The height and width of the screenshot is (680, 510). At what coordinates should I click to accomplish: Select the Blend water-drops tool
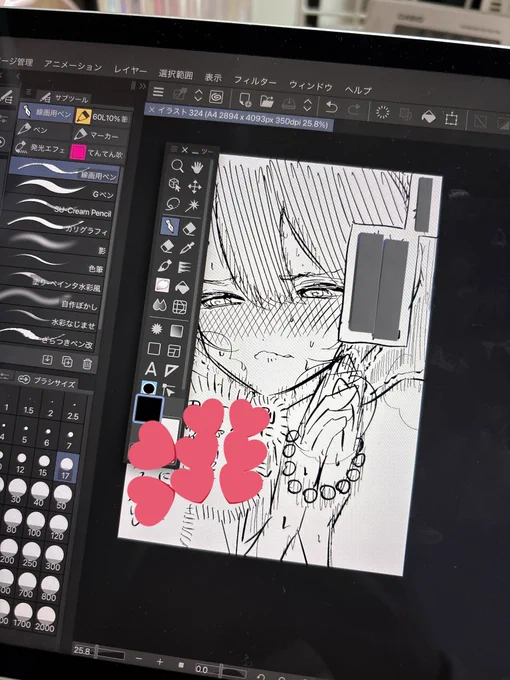pyautogui.click(x=160, y=304)
